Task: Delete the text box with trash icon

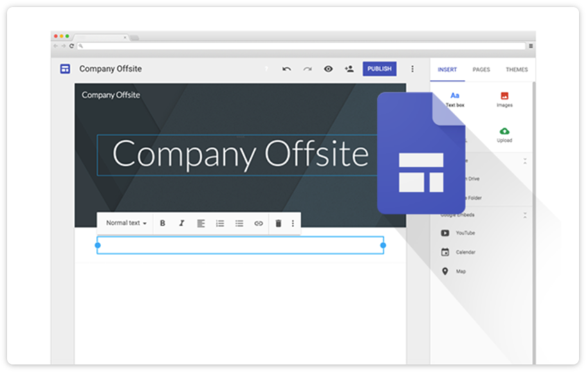Action: pos(278,224)
